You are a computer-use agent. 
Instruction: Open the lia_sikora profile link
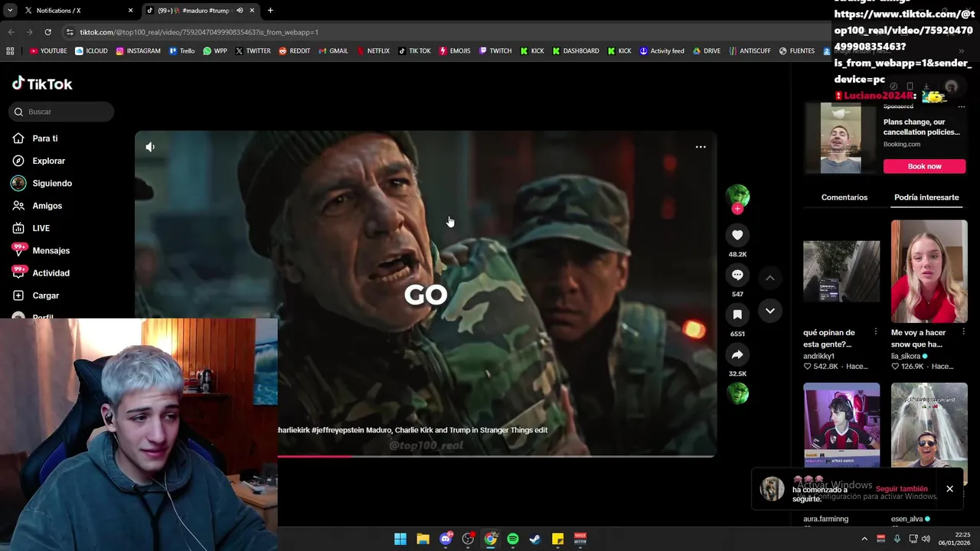[x=906, y=356]
